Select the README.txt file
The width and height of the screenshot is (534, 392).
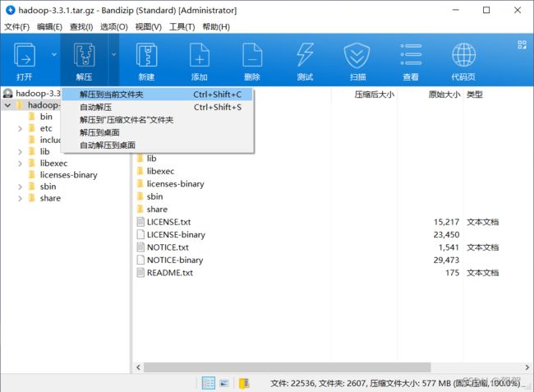pos(165,273)
